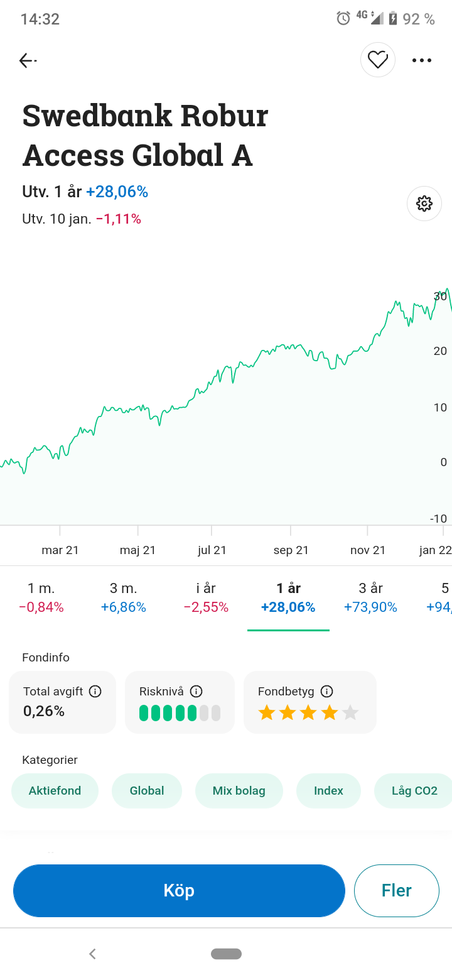Select the Global category chip
452x980 pixels.
click(x=147, y=791)
